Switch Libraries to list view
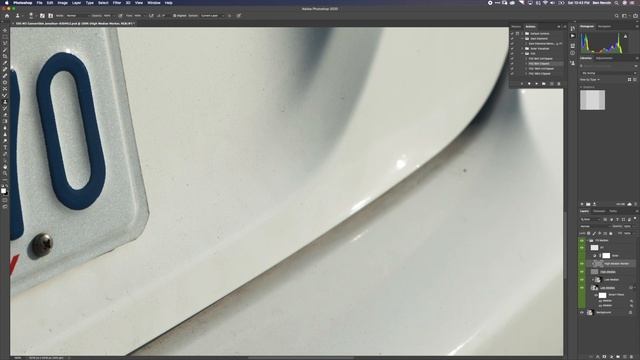 pyautogui.click(x=635, y=80)
